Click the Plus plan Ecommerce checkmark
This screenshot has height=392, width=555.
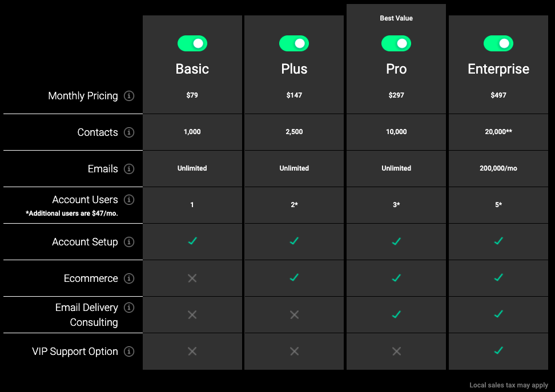click(294, 278)
